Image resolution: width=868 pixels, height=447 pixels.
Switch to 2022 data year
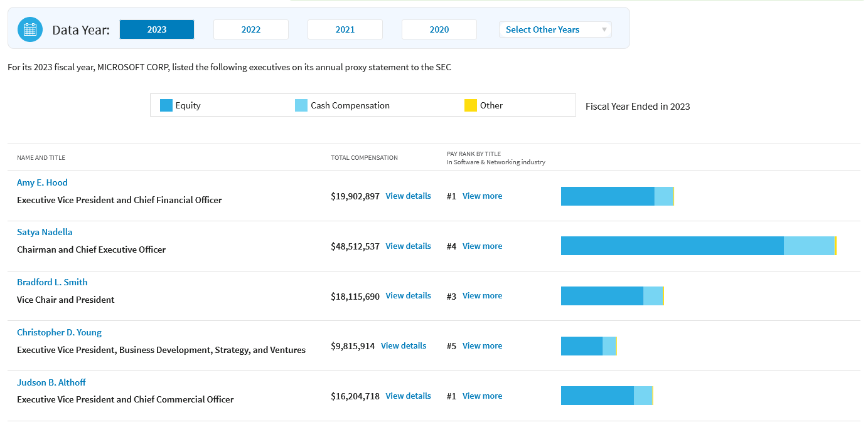click(x=251, y=29)
